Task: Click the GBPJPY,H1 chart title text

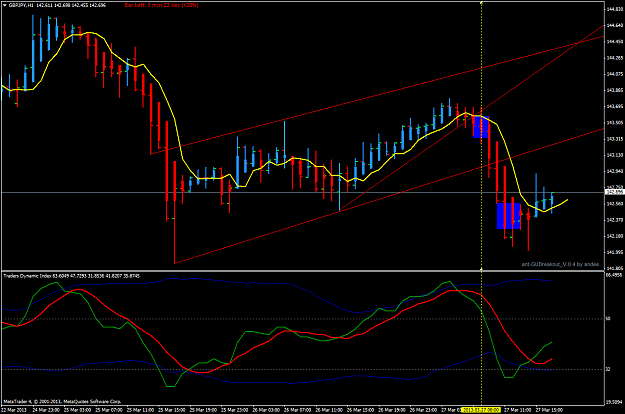Action: click(21, 5)
